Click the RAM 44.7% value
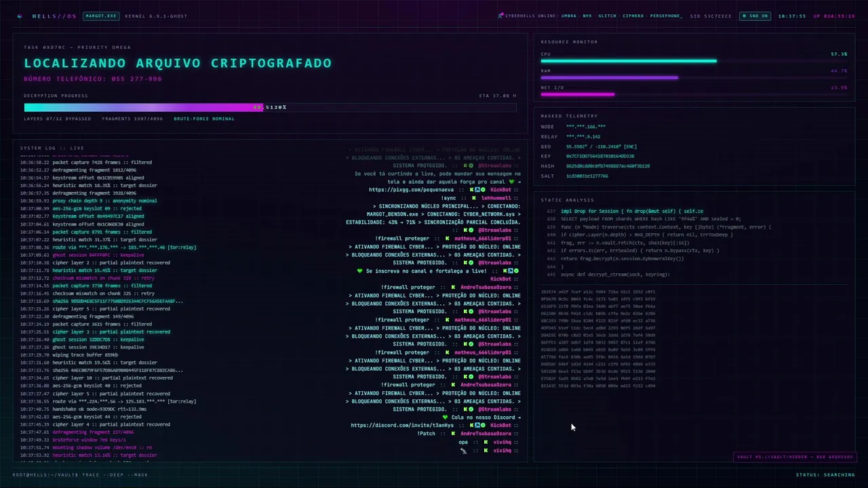The width and height of the screenshot is (868, 488). coord(839,71)
